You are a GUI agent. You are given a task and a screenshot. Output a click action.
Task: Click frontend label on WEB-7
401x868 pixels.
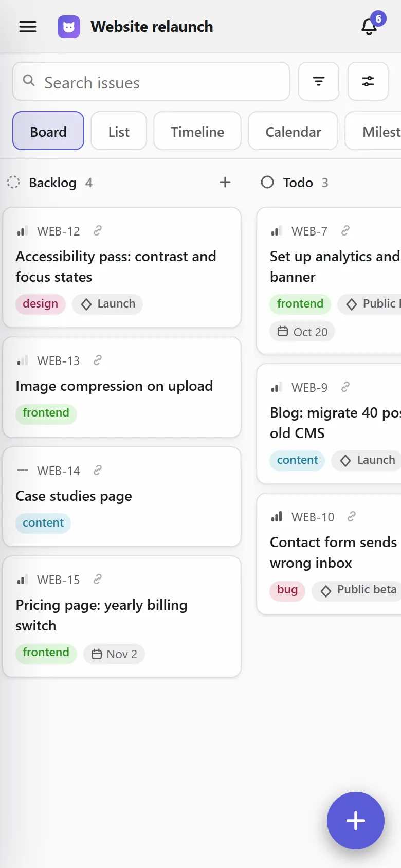[300, 304]
